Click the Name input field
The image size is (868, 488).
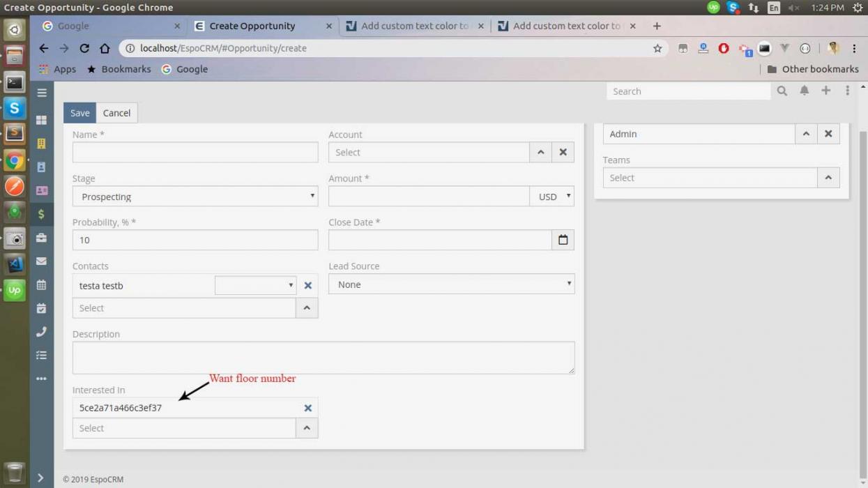click(x=195, y=152)
